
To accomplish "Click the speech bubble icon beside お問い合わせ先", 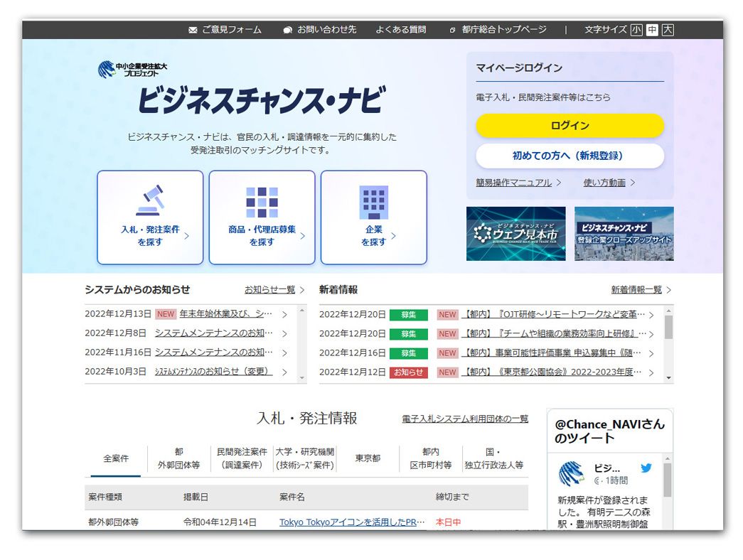I will 287,30.
